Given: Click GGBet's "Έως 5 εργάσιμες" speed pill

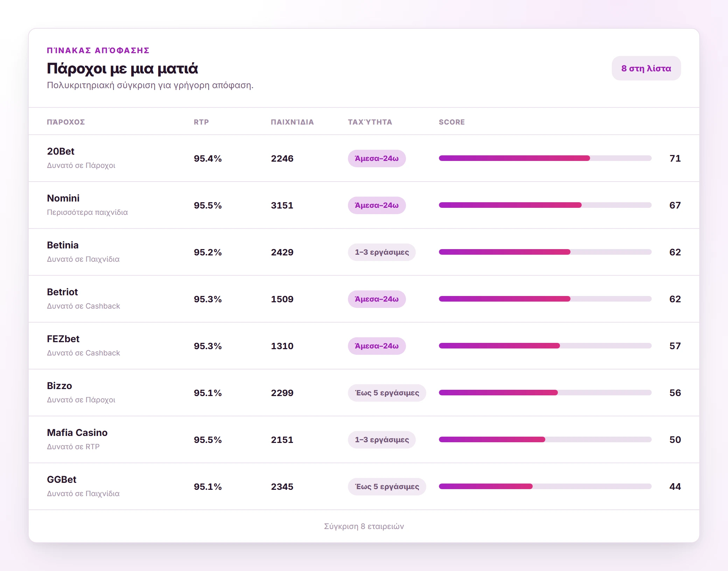Looking at the screenshot, I should coord(387,487).
